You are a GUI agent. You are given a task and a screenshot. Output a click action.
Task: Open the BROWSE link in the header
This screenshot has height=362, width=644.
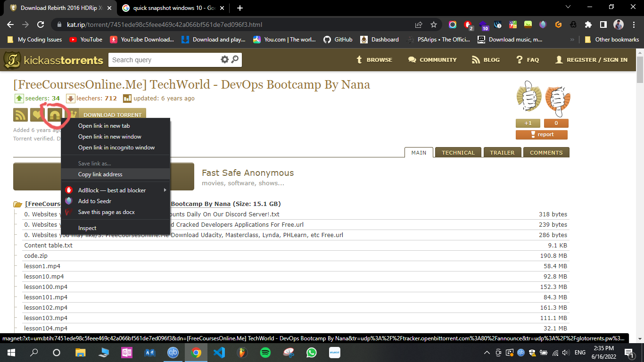tap(374, 60)
